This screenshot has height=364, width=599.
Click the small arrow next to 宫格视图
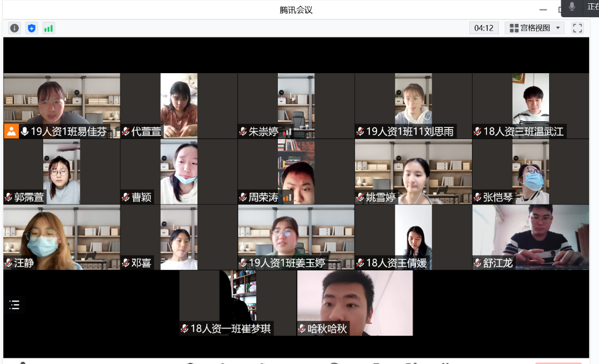tap(557, 28)
